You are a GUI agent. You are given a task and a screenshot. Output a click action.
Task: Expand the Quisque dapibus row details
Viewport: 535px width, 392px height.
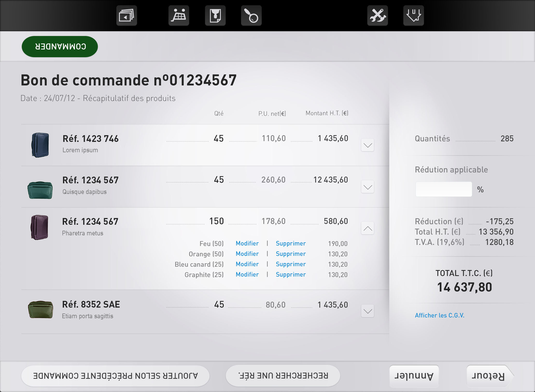(x=368, y=187)
